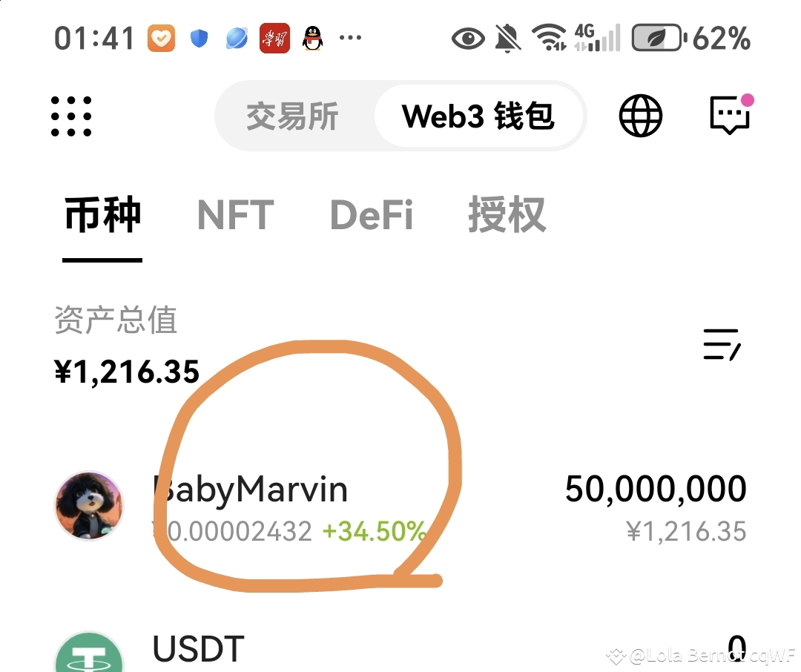Tap the orange heart app notification icon
The width and height of the screenshot is (801, 672).
(162, 39)
